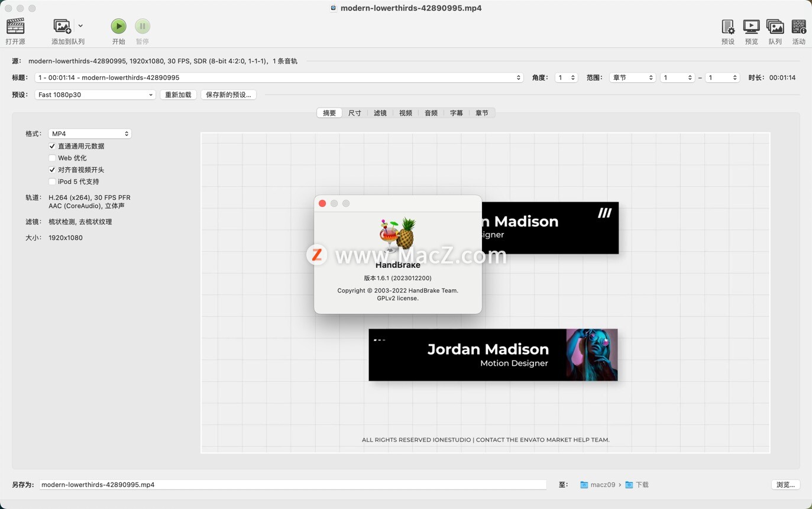The width and height of the screenshot is (812, 509).
Task: Open the Preview window icon
Action: coord(751,27)
